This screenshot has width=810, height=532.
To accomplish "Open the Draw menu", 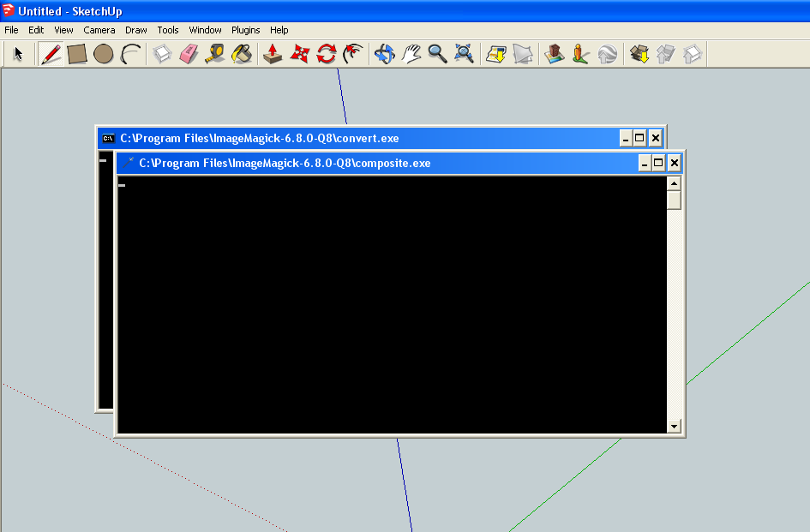I will click(136, 30).
